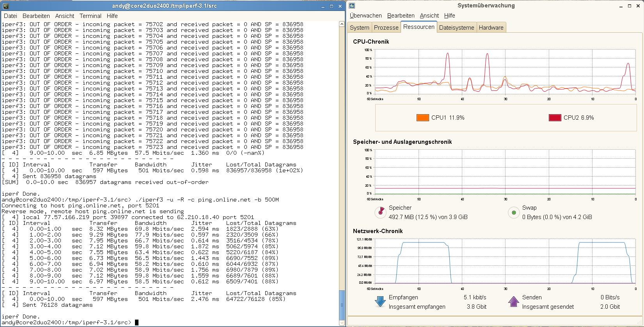
Task: Click the 492.7 MiB memory value
Action: pyautogui.click(x=428, y=217)
